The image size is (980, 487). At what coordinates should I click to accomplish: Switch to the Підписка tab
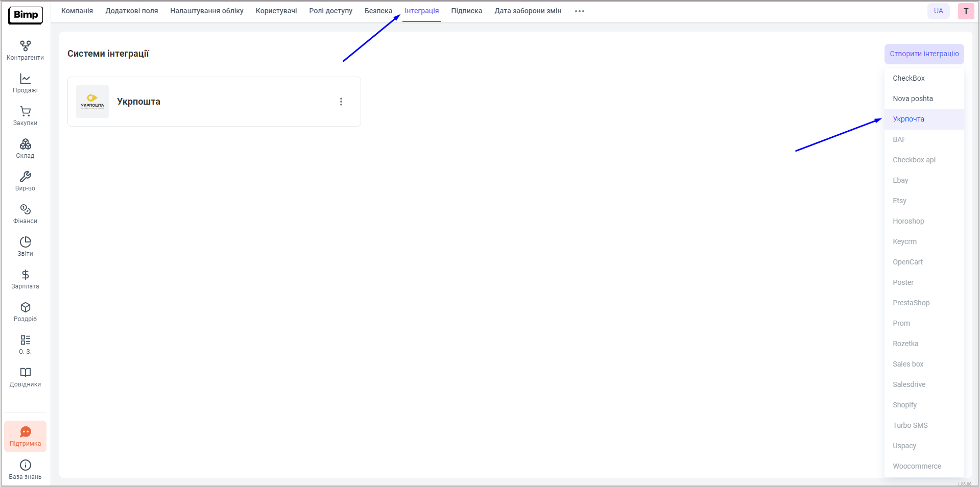[x=466, y=11]
